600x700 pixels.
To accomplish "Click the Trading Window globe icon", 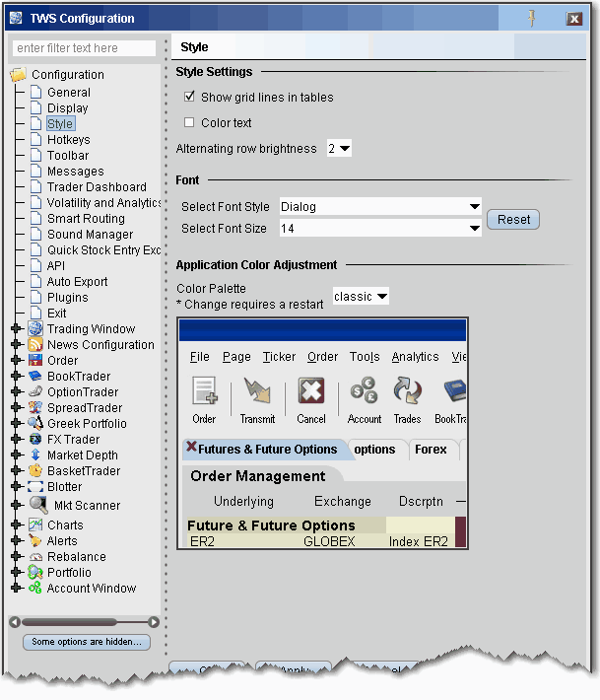I will point(35,328).
